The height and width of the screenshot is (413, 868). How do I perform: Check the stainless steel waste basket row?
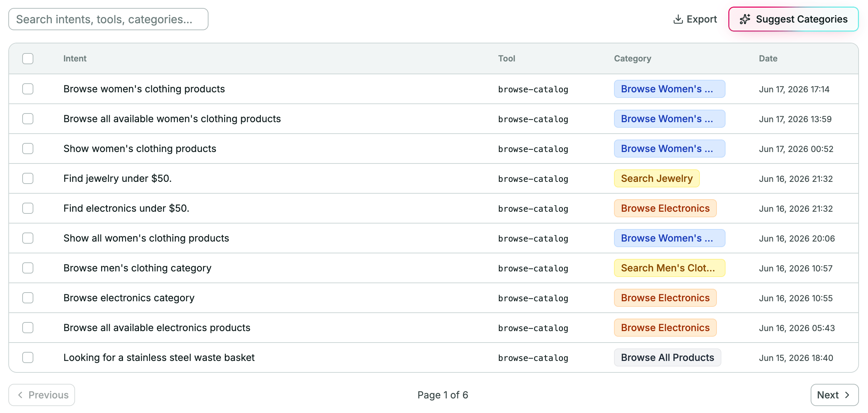[28, 357]
